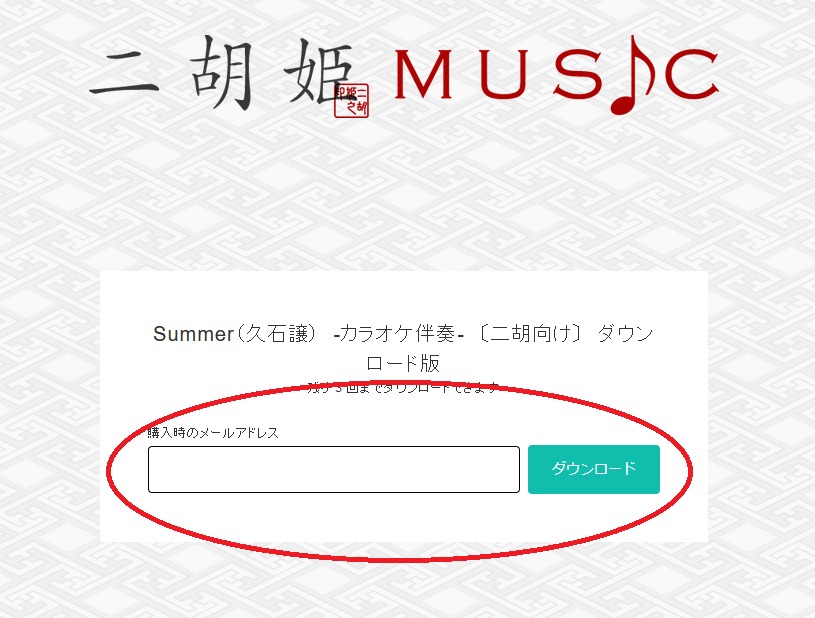Select the 購入時のメールアドレス label
Image resolution: width=815 pixels, height=618 pixels.
[x=213, y=432]
